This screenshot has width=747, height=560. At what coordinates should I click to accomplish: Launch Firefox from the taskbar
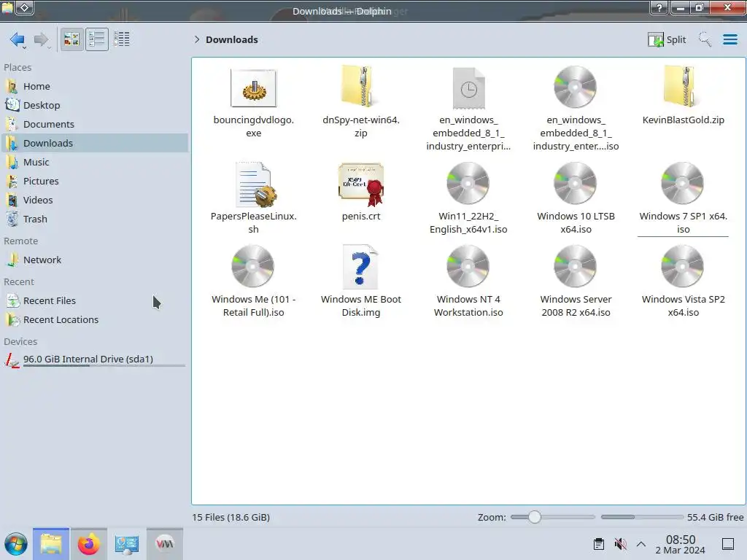(88, 544)
